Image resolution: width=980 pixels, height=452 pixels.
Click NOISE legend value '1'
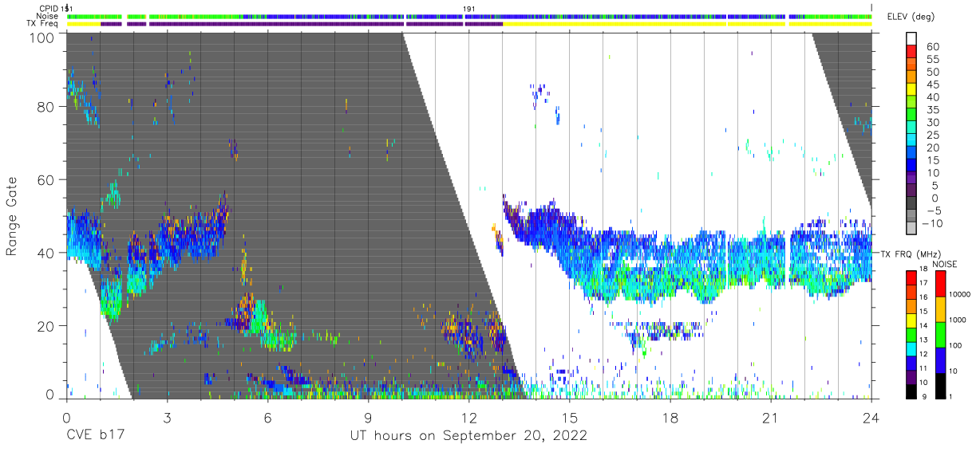(950, 397)
